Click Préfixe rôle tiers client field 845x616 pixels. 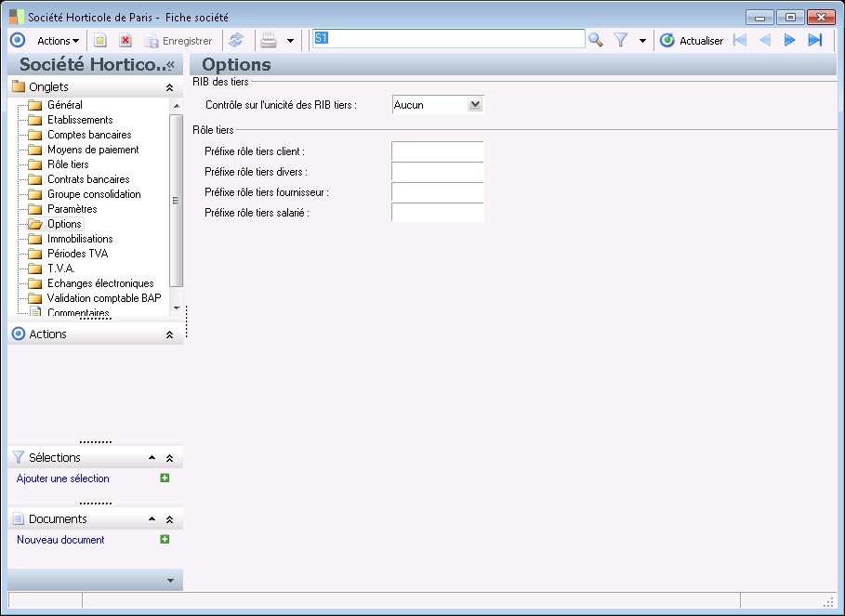438,151
